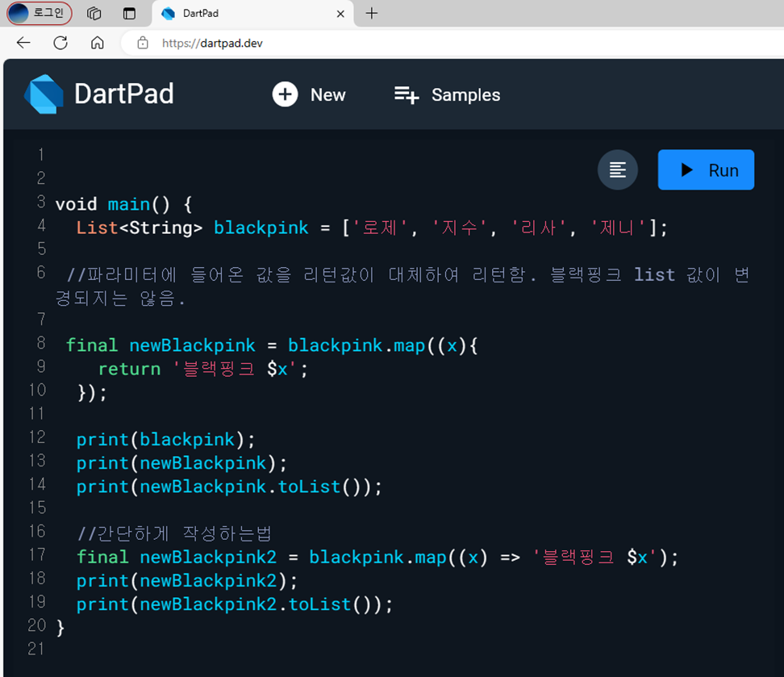
Task: Click line number 11 in gutter
Action: [36, 414]
